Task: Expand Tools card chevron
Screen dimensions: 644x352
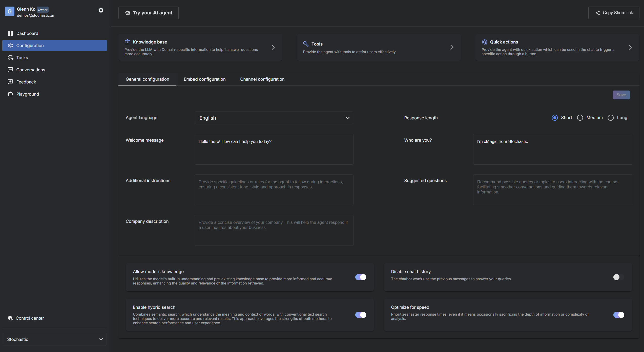Action: pyautogui.click(x=452, y=47)
